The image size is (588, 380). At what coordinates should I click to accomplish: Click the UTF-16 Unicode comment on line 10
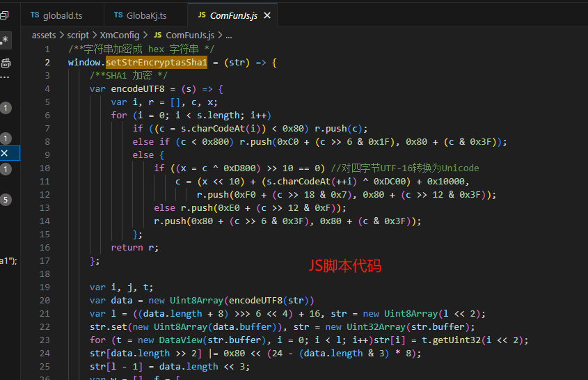pyautogui.click(x=405, y=168)
